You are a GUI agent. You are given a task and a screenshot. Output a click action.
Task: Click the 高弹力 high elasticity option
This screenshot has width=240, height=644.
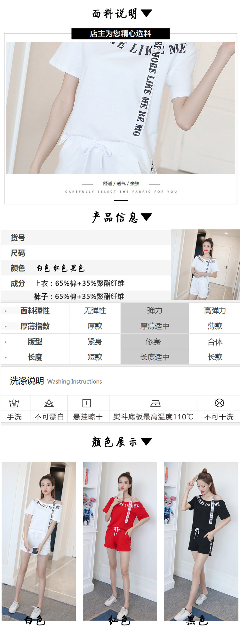(215, 311)
